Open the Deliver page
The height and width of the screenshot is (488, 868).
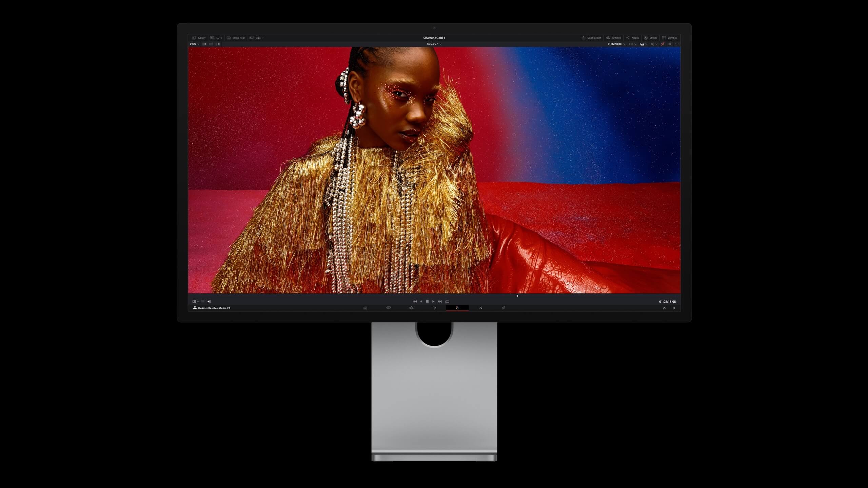[503, 308]
